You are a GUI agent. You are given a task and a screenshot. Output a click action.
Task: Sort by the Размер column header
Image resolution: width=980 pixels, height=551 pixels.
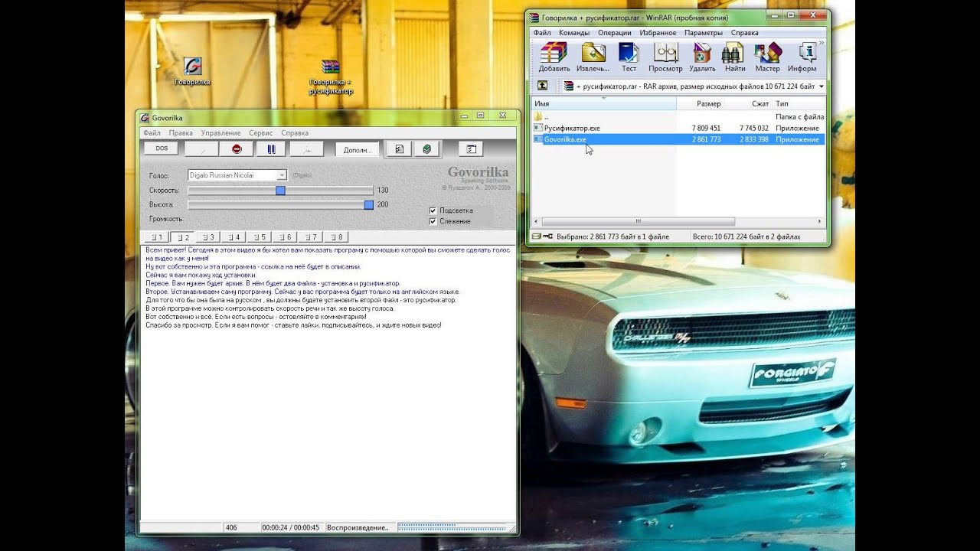tap(700, 103)
